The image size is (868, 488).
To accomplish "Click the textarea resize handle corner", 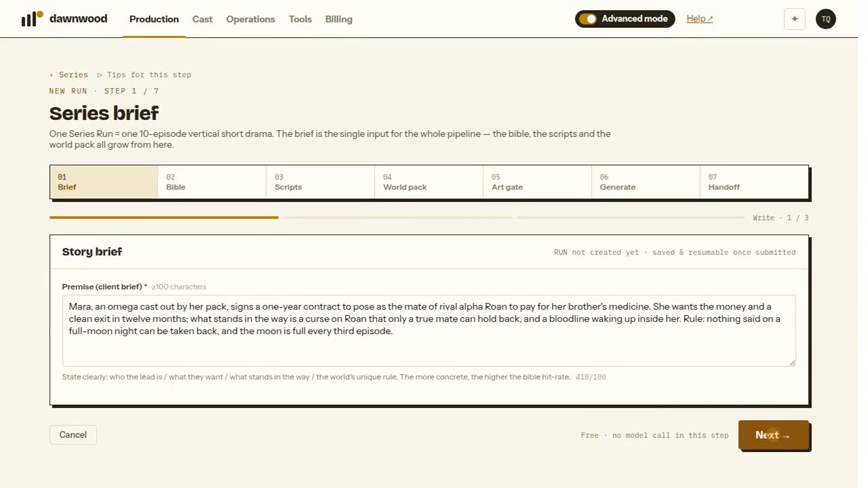I will pos(791,363).
